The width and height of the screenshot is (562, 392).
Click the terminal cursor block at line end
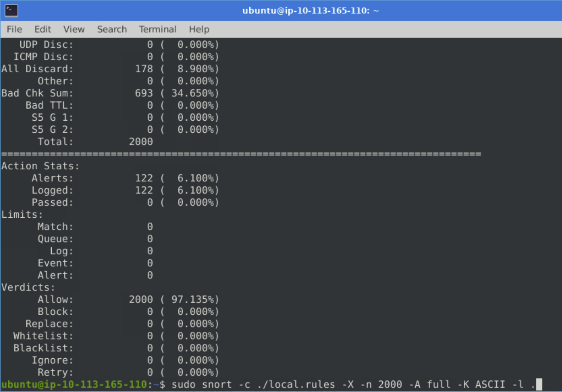(x=539, y=385)
